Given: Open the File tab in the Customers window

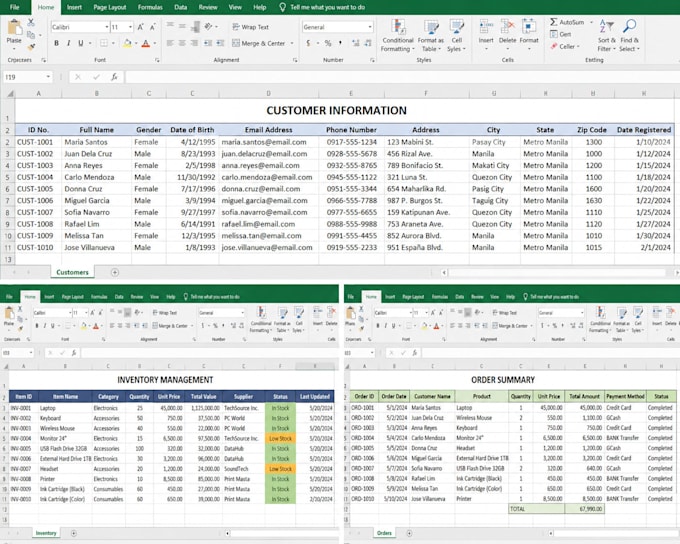Looking at the screenshot, I should click(14, 7).
